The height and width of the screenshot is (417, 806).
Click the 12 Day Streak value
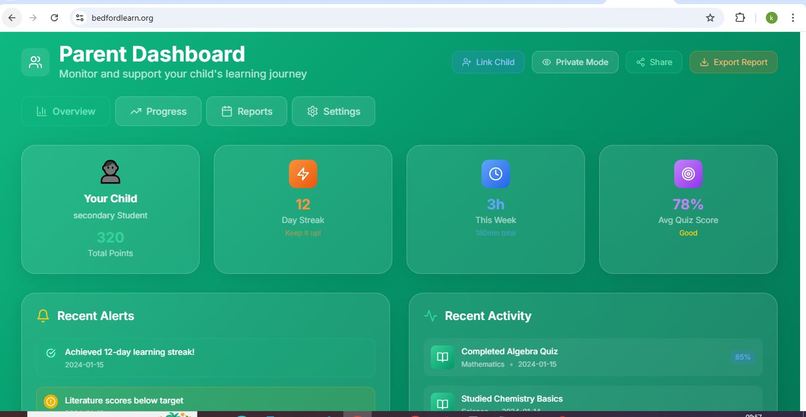[303, 205]
